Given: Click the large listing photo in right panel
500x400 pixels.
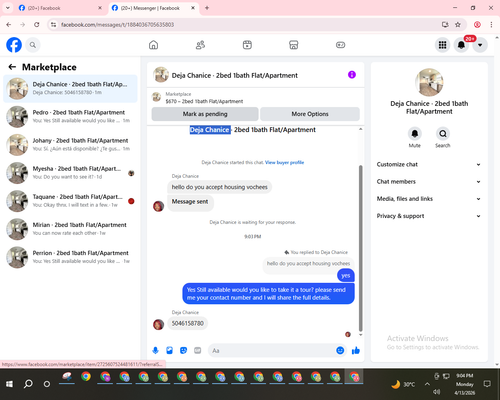Looking at the screenshot, I should pyautogui.click(x=429, y=82).
